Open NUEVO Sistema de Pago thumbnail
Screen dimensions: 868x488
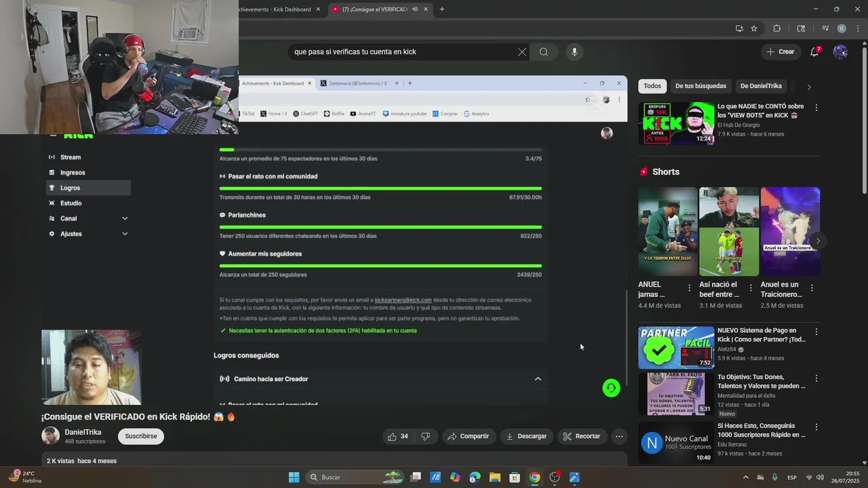676,348
